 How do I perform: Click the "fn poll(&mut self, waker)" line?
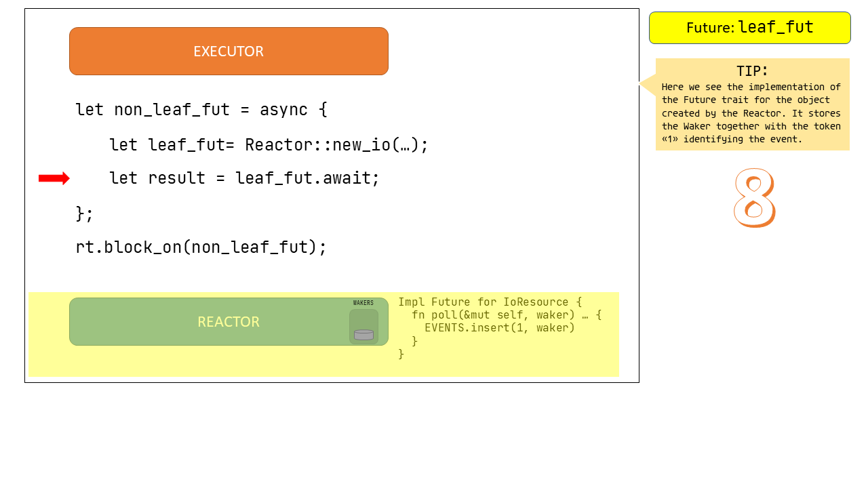tap(506, 315)
